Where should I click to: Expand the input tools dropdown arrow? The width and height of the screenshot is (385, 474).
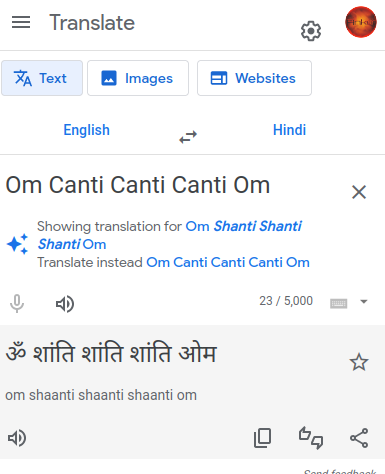tap(364, 302)
